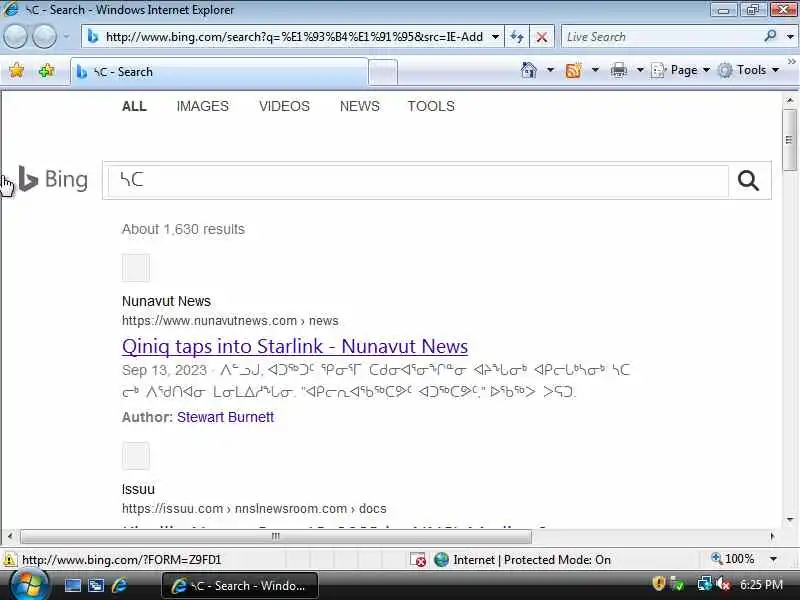Click the horizontal scrollbar left arrow
Viewport: 800px width, 600px height.
10,536
